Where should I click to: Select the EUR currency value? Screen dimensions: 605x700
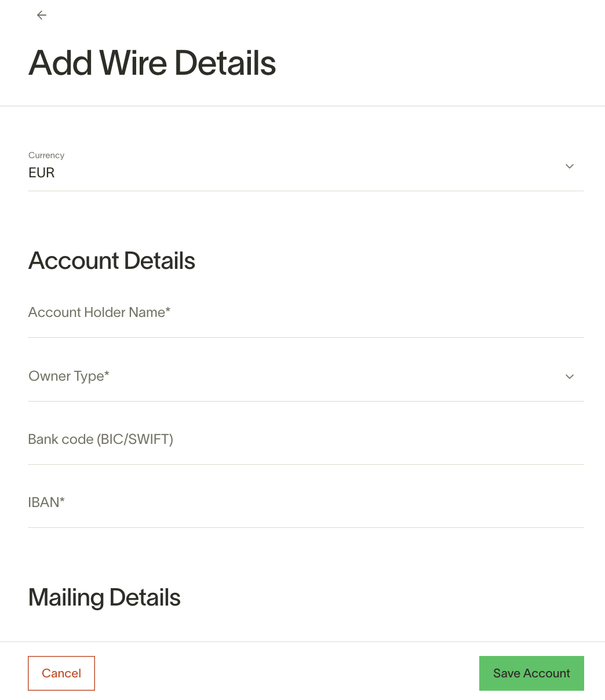click(x=42, y=173)
